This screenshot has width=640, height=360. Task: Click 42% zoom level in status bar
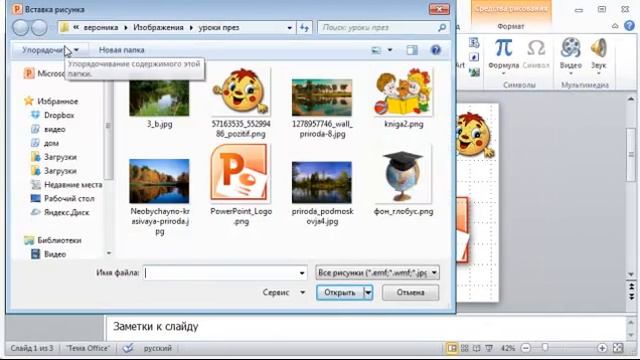click(x=508, y=348)
